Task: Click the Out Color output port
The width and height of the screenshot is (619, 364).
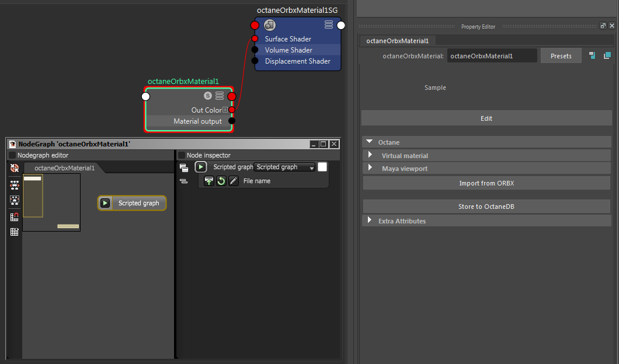Action: pyautogui.click(x=232, y=110)
